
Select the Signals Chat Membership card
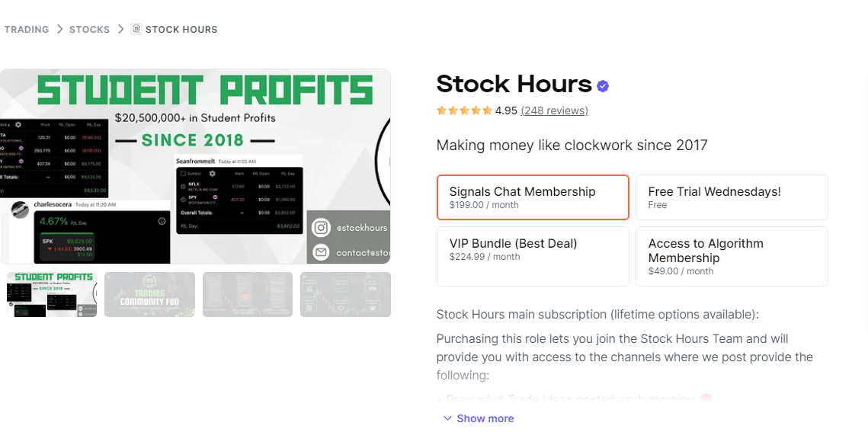click(x=532, y=197)
